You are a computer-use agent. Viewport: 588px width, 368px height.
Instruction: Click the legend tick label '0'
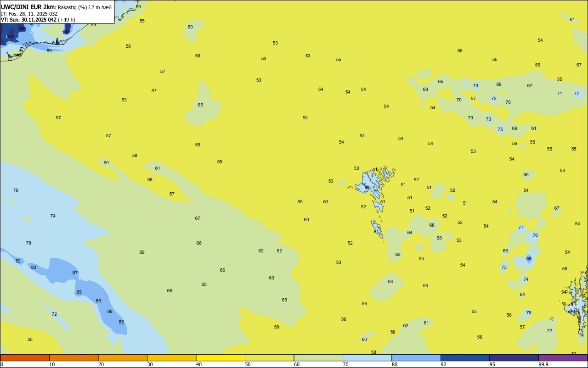(x=2, y=364)
